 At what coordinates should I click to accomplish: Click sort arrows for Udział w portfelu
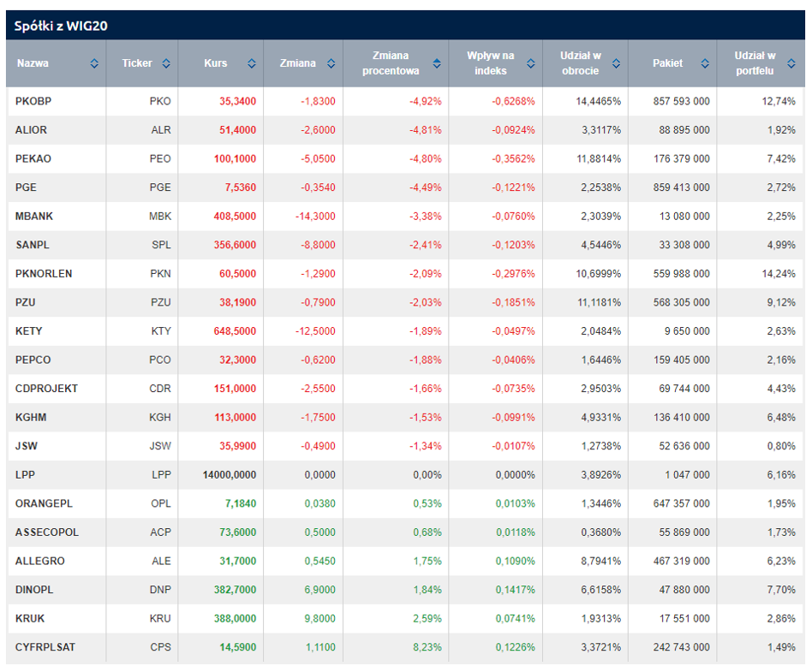[794, 63]
